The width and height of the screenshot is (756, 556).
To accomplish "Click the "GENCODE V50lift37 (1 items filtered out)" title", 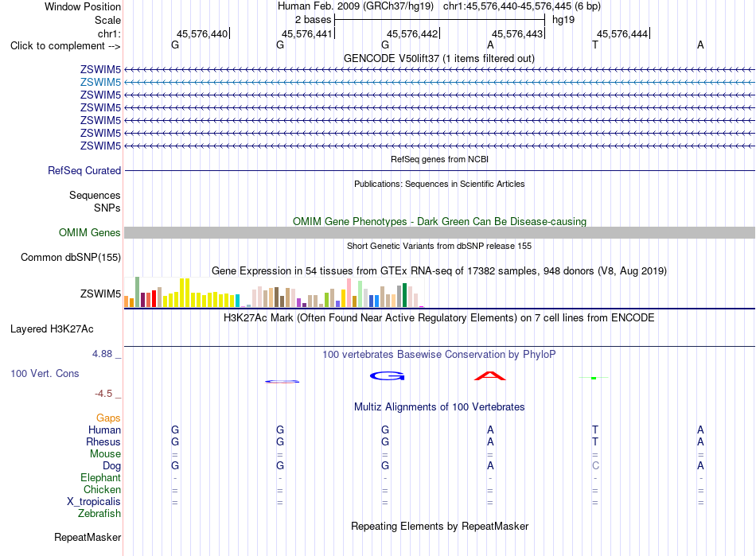I will point(438,58).
